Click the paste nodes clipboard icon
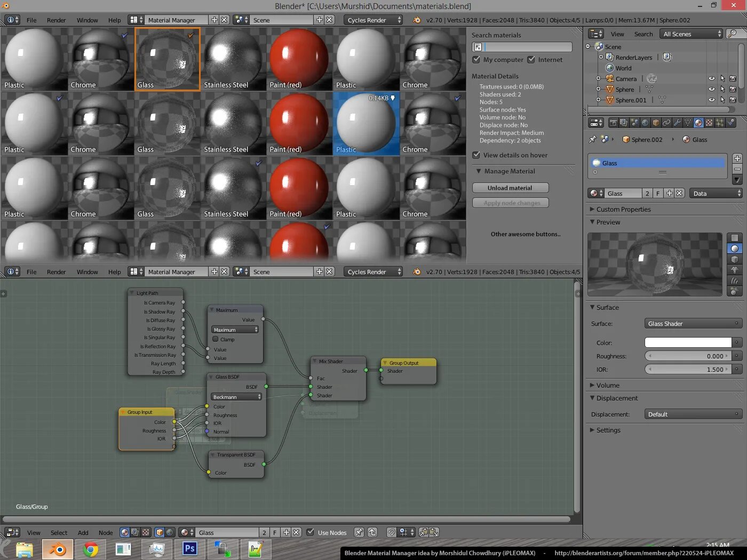This screenshot has width=747, height=560. coord(434,532)
